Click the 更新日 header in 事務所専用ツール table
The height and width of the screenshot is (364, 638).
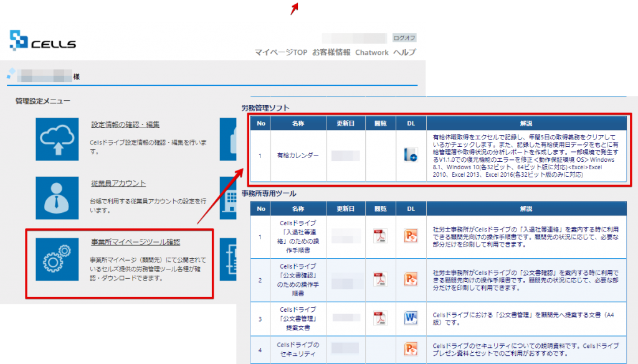345,209
